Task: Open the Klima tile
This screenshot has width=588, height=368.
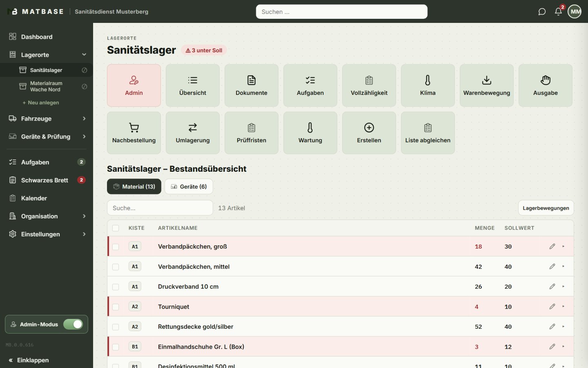Action: tap(428, 85)
